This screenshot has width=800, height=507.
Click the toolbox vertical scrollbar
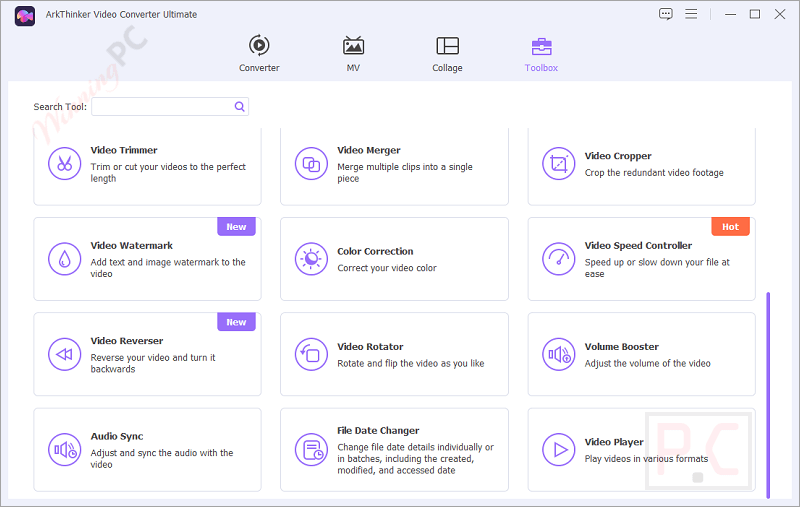click(x=768, y=395)
